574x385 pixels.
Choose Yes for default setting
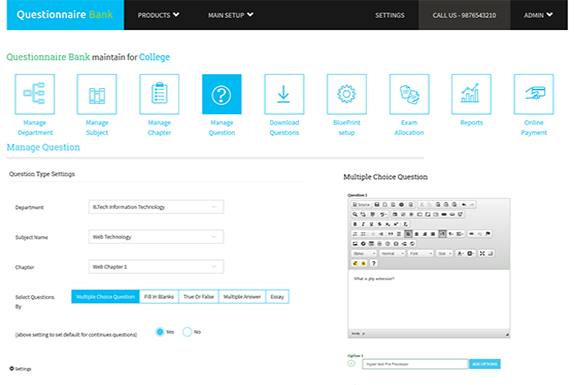160,332
